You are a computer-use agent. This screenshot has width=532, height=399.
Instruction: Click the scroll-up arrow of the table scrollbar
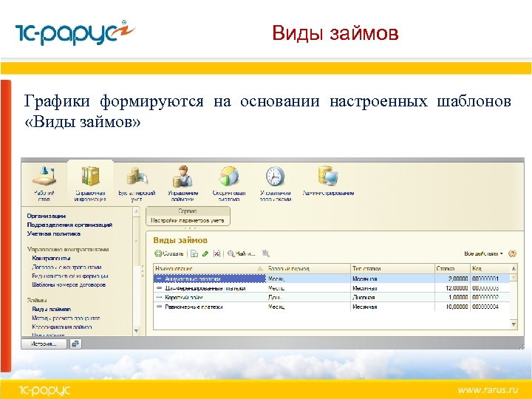[514, 268]
